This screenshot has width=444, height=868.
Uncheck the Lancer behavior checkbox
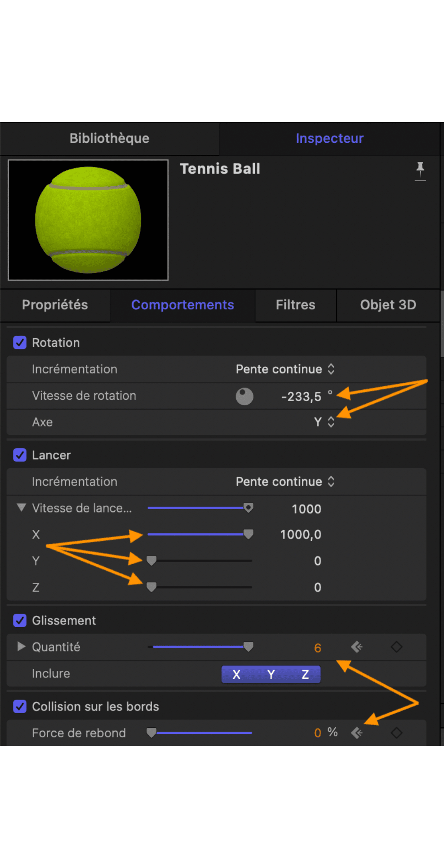20,455
